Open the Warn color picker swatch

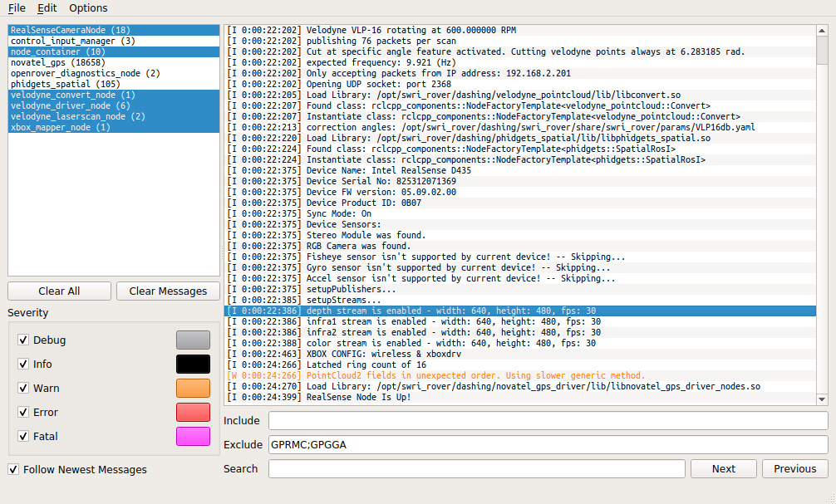(193, 388)
